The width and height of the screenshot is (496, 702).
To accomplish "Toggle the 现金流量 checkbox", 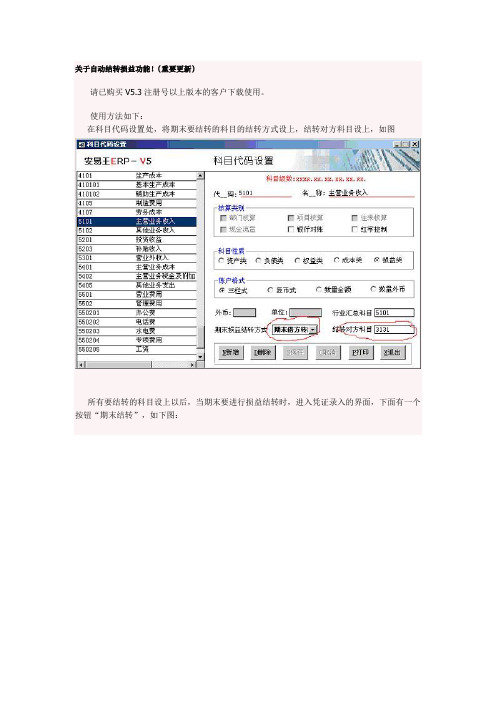I will (x=223, y=229).
